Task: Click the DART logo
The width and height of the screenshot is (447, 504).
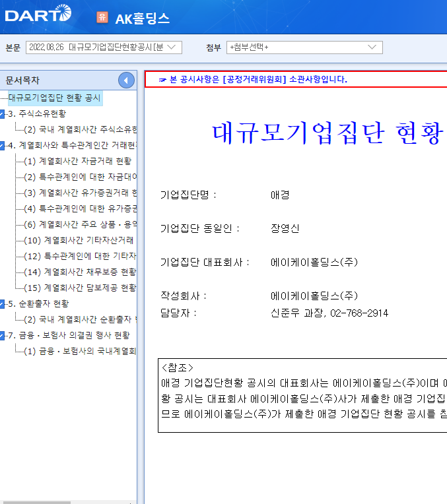Action: point(38,13)
